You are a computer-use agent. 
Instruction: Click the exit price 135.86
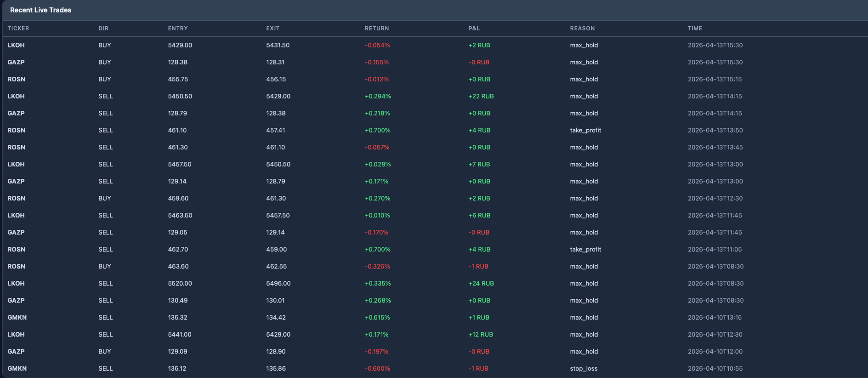(276, 369)
